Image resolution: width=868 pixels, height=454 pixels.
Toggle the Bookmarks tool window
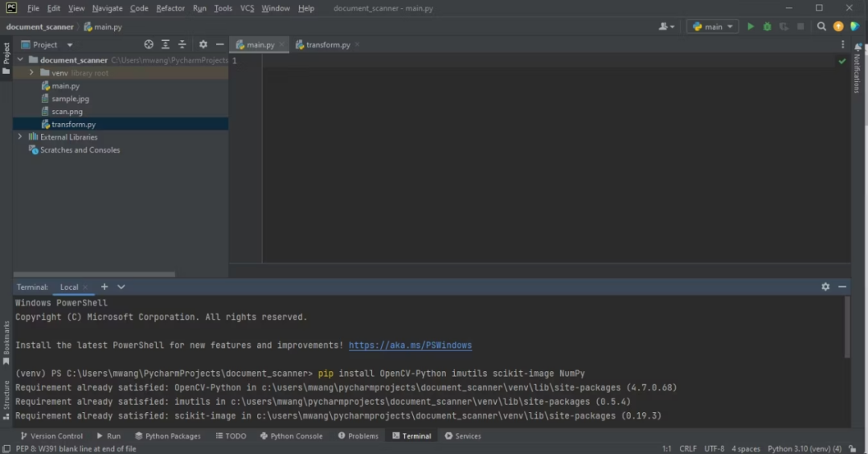tap(6, 342)
